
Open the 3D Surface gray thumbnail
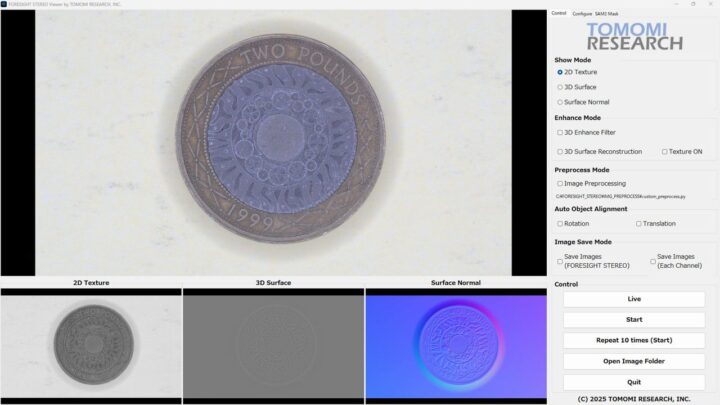(x=273, y=346)
